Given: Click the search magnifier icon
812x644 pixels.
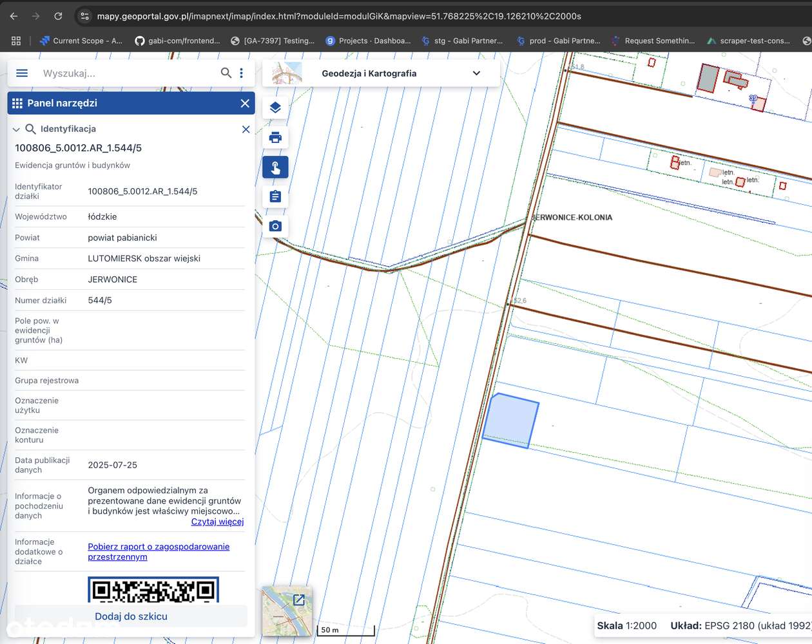Looking at the screenshot, I should click(x=226, y=73).
